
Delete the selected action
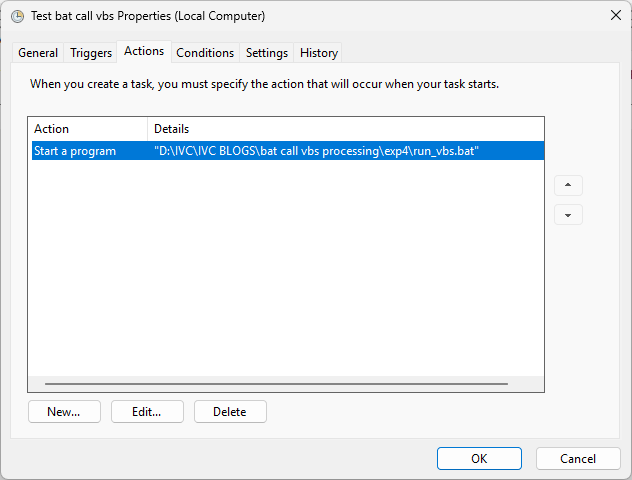230,412
